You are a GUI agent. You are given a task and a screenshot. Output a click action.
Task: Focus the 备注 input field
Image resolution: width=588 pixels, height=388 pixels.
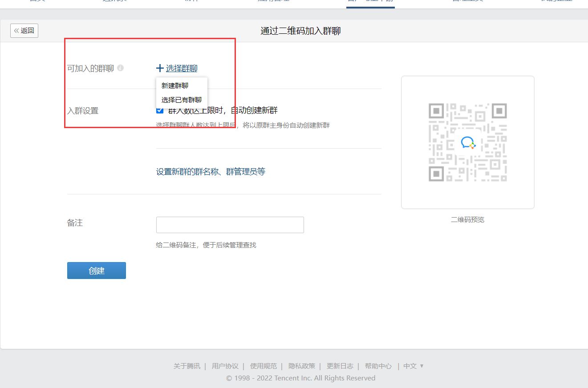tap(230, 225)
